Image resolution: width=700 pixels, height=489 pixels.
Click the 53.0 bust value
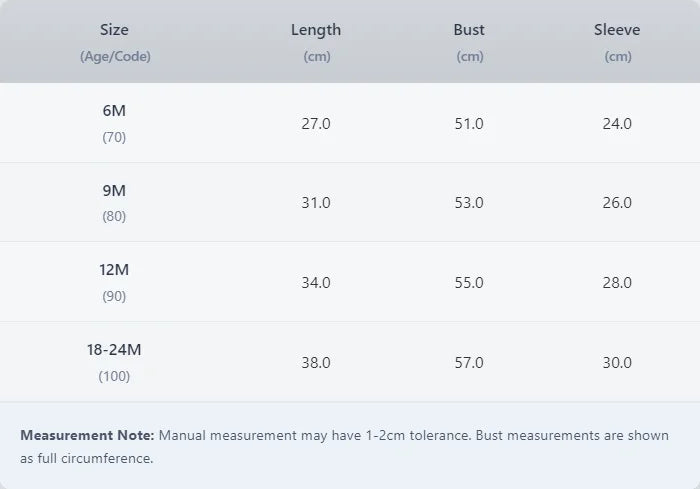(x=469, y=203)
